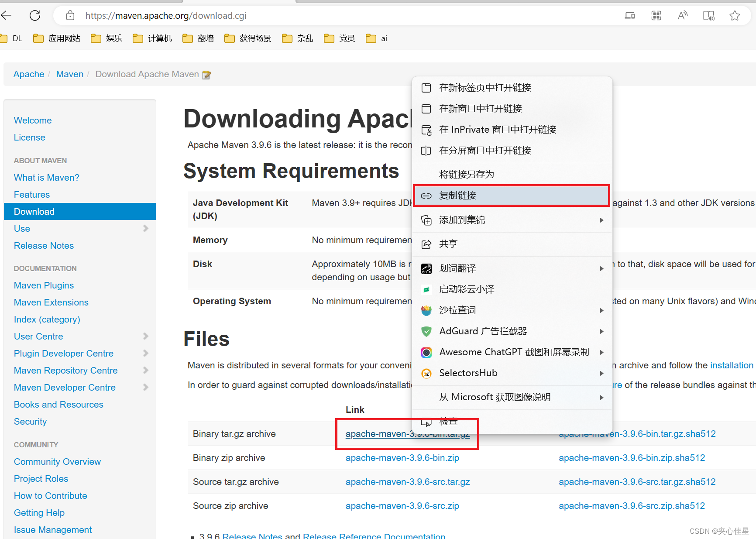The width and height of the screenshot is (756, 539).
Task: Choose 在新标签页中打开链接 from context menu
Action: tap(512, 88)
